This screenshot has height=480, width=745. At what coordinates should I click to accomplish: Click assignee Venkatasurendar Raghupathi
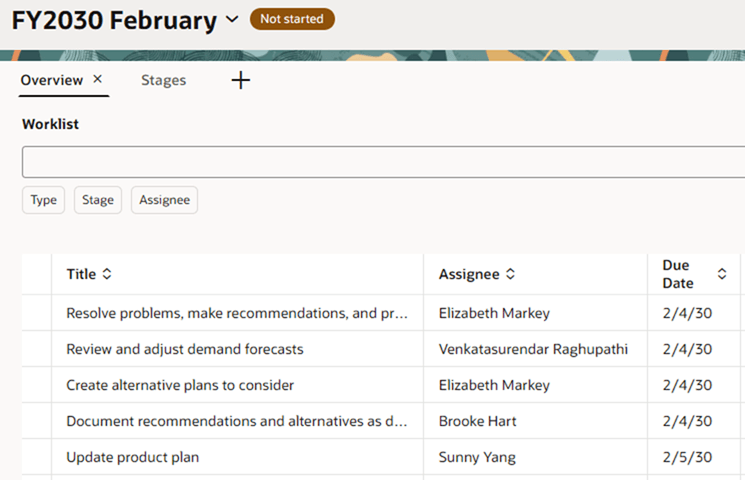[x=533, y=349]
